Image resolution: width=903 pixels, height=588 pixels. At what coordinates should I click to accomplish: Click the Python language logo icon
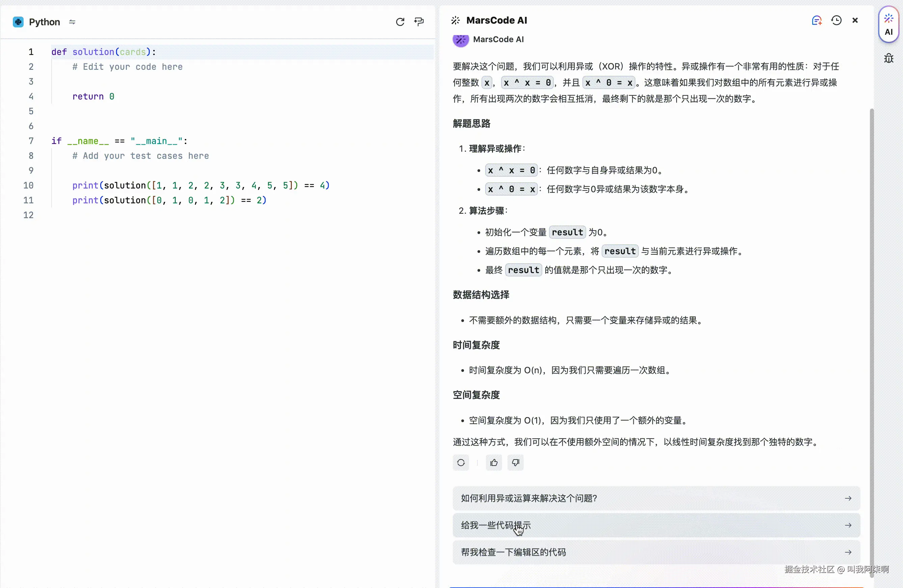point(18,22)
